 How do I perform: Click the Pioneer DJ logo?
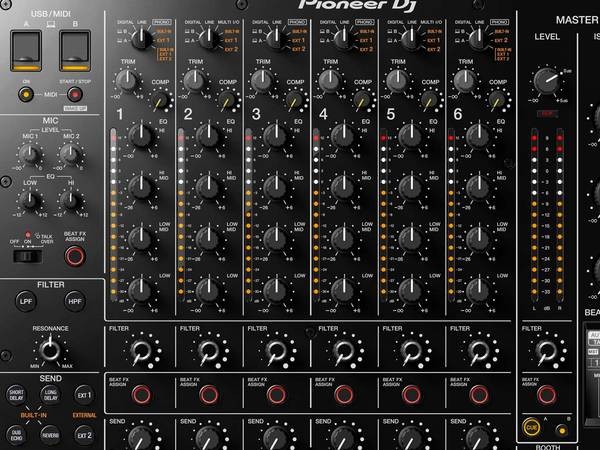(357, 5)
